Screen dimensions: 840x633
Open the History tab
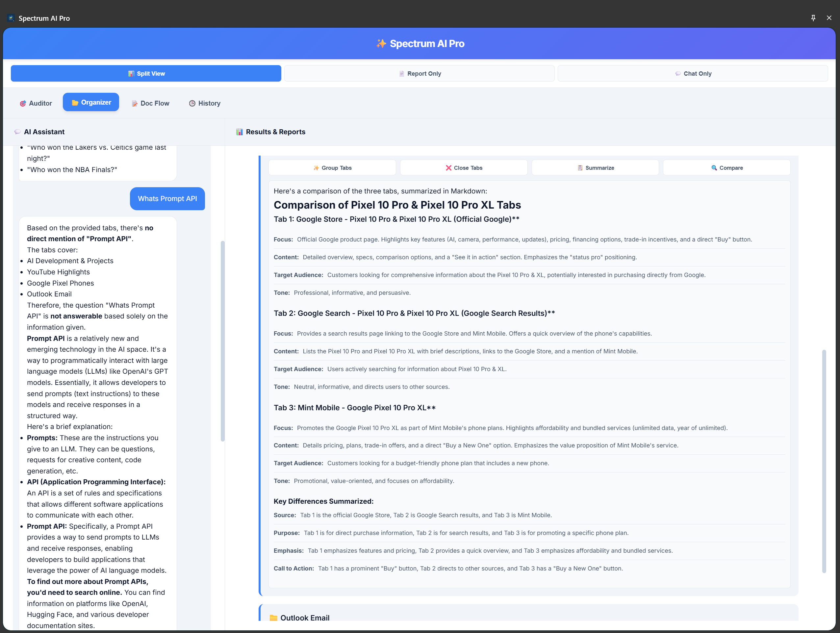205,103
